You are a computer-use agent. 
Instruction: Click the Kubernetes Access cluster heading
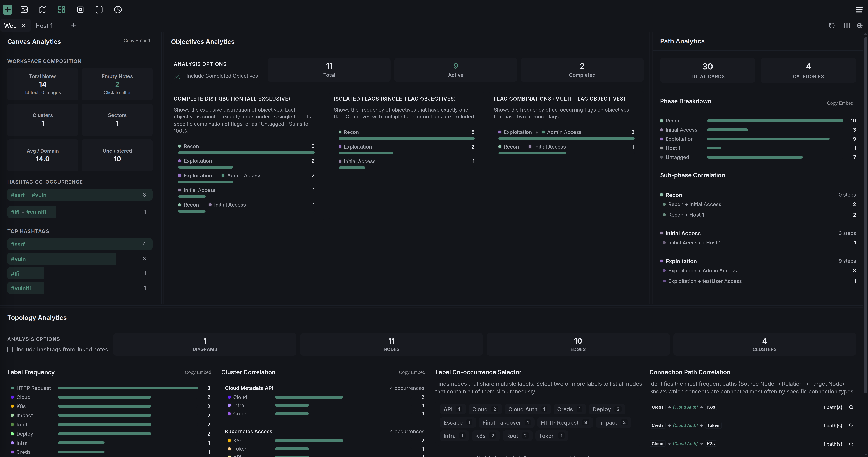248,431
